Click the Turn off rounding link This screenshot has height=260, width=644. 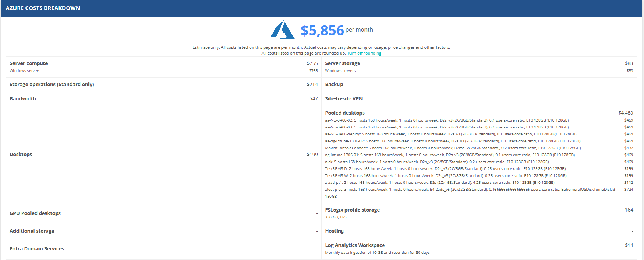(364, 53)
